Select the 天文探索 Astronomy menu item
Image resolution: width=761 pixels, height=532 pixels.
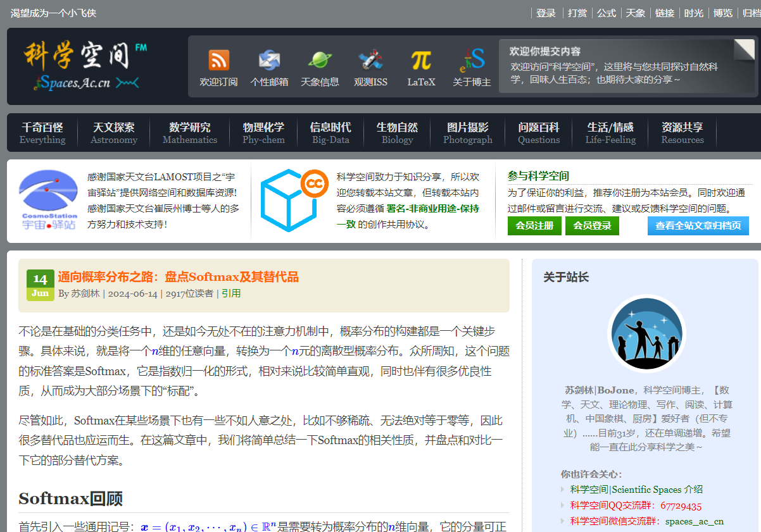[114, 133]
